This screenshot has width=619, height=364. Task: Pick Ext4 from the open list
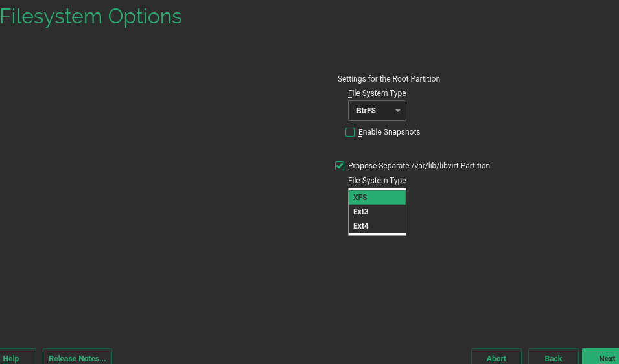377,226
